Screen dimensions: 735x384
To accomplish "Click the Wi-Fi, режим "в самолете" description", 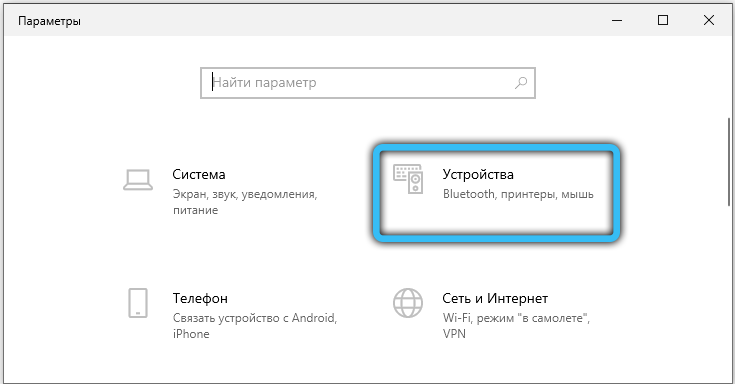I will (x=516, y=326).
